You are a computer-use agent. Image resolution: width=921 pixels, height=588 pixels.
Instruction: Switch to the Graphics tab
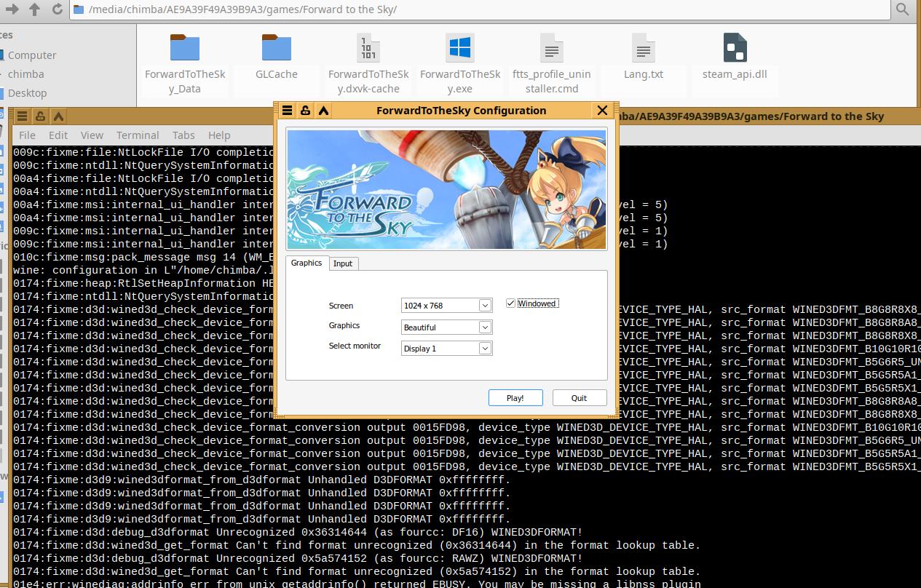point(307,263)
